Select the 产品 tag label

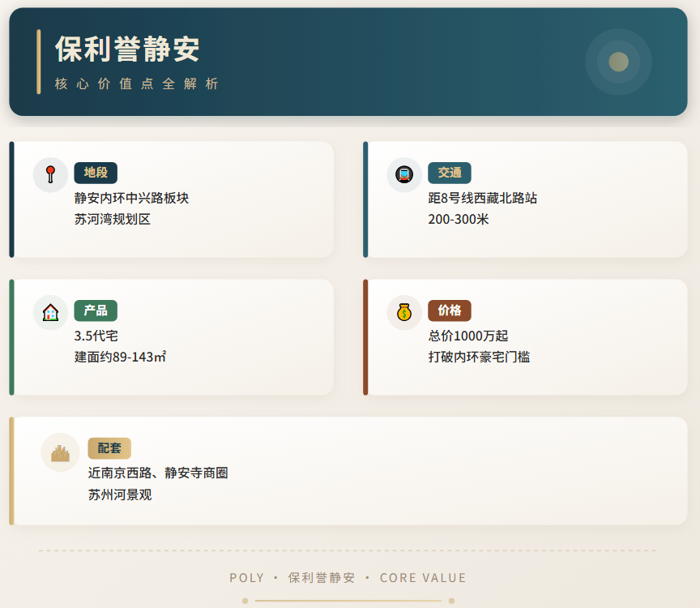[x=96, y=310]
